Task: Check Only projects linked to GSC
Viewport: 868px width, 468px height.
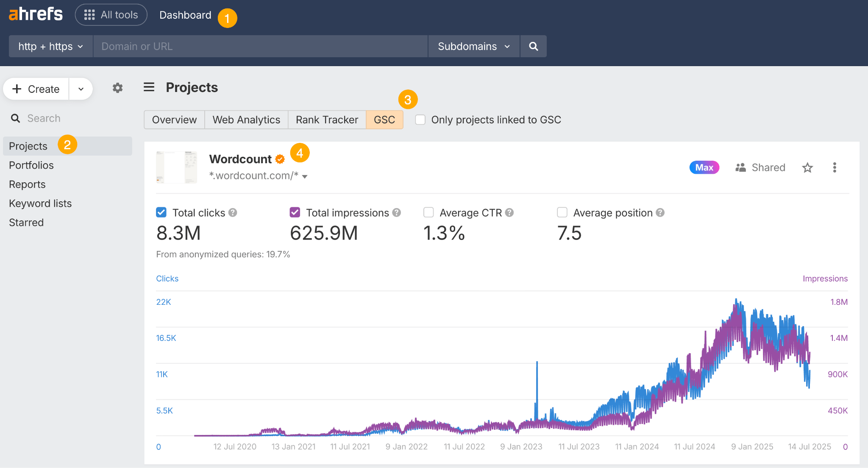Action: click(420, 120)
